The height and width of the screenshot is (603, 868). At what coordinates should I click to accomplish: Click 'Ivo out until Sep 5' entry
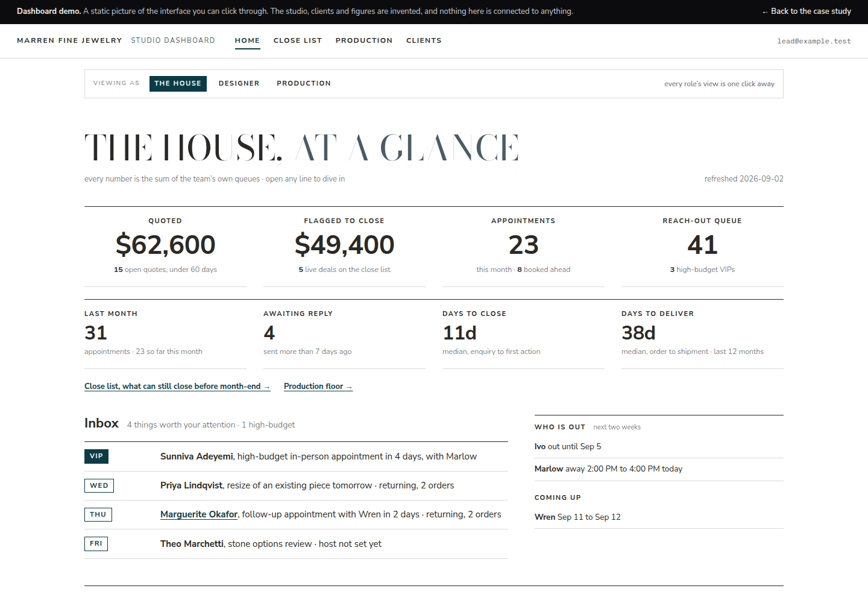[x=659, y=447]
